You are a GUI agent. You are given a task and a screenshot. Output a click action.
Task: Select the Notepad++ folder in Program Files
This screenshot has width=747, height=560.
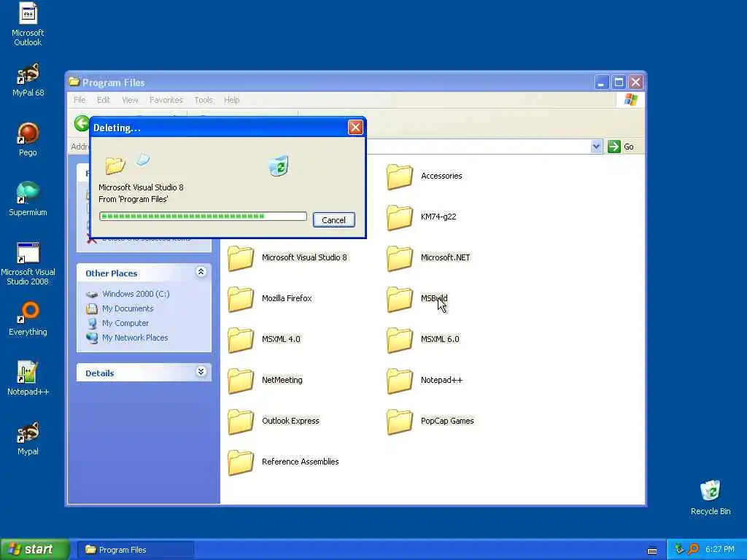pos(425,380)
